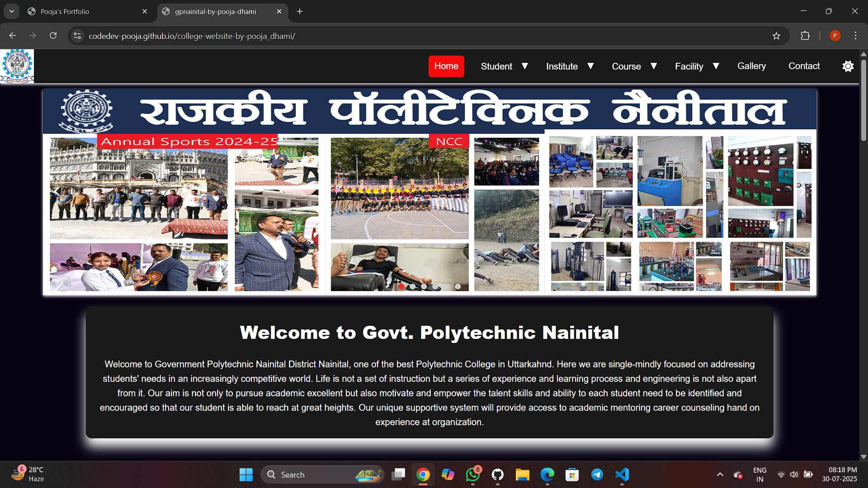
Task: Click the second carousel indicator dot
Action: click(x=412, y=286)
